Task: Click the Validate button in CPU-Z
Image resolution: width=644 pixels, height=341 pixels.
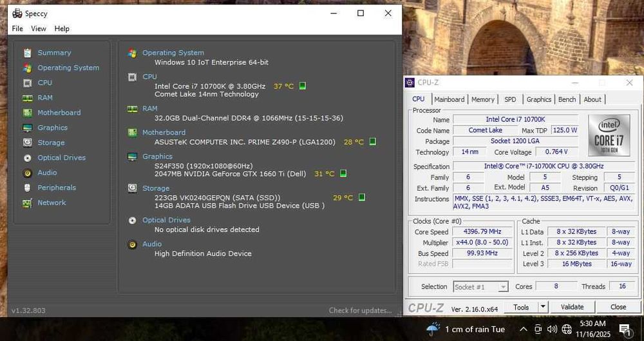Action: tap(572, 307)
